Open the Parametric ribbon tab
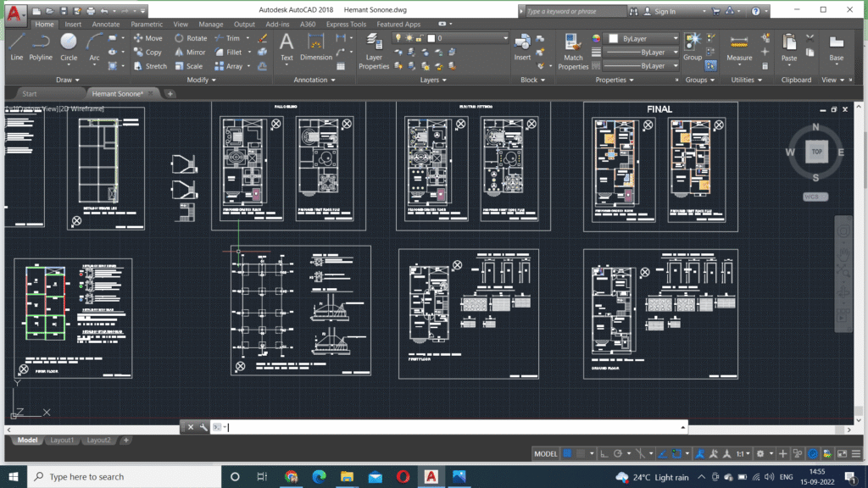Screen dimensions: 868x488 [147, 25]
